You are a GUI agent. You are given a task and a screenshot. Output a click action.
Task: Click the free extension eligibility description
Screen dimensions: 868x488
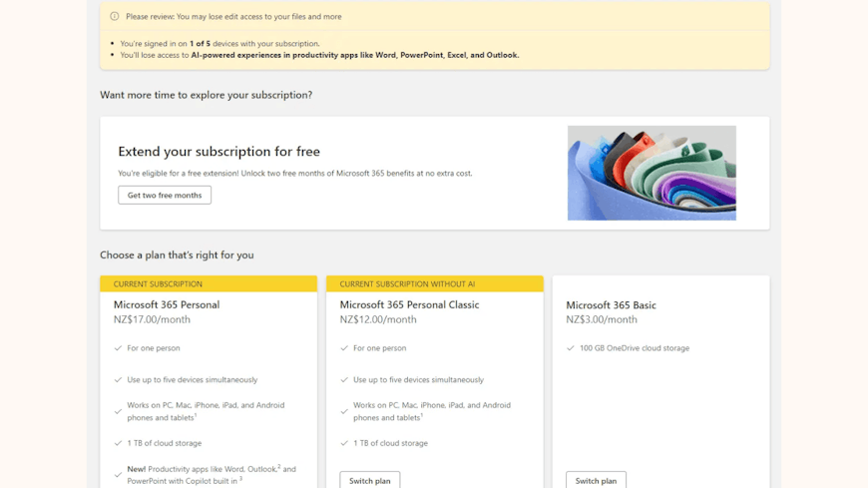point(295,174)
